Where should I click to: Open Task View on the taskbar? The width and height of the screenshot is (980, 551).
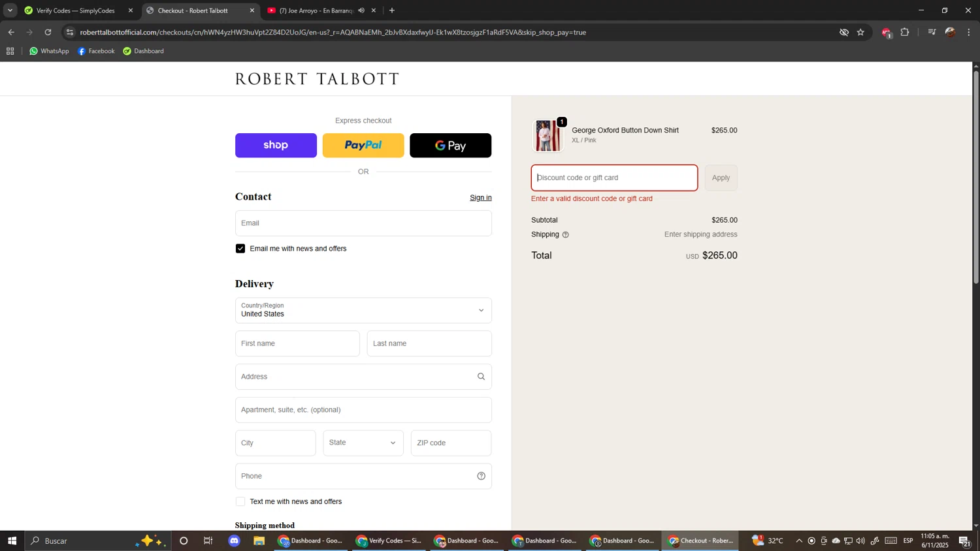(208, 541)
